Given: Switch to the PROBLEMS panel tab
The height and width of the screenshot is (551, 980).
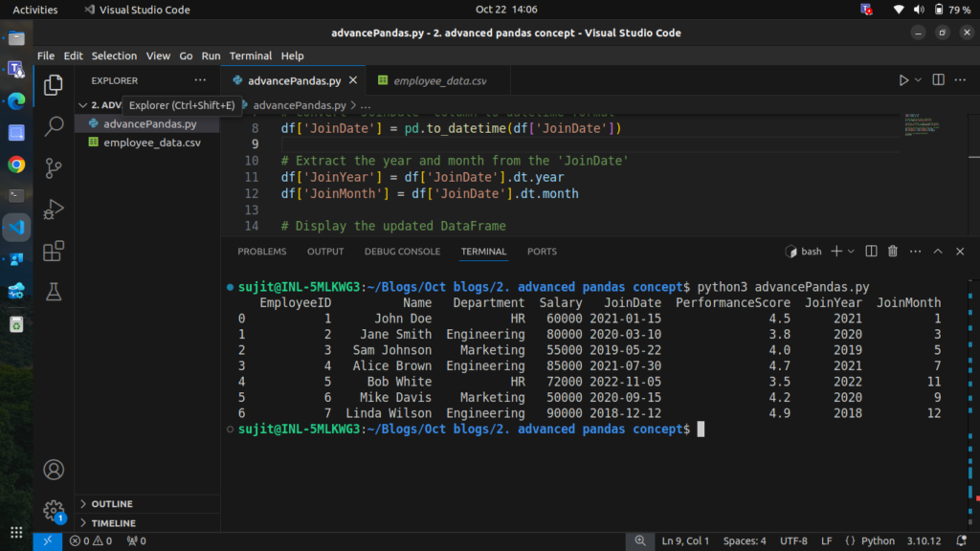Looking at the screenshot, I should click(x=261, y=252).
